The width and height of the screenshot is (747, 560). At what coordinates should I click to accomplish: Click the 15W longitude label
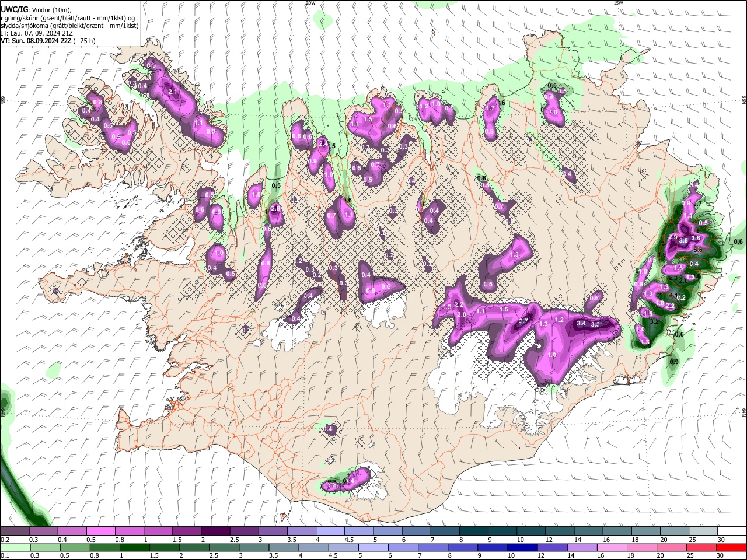(618, 3)
